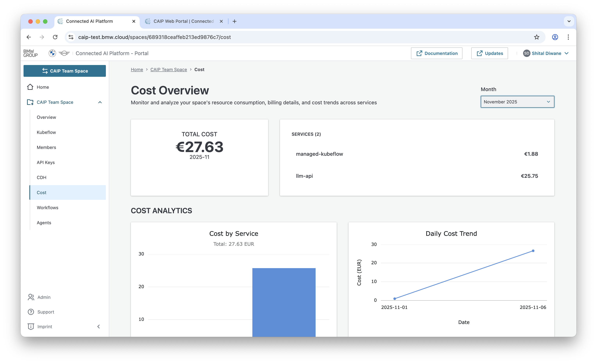Image resolution: width=597 pixels, height=364 pixels.
Task: Click the llm-api service row
Action: coord(417,176)
